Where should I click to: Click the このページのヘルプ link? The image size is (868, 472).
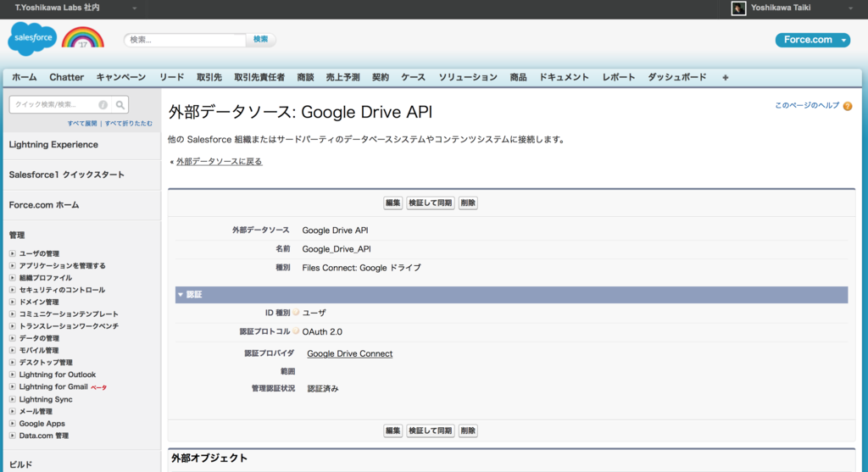tap(807, 106)
